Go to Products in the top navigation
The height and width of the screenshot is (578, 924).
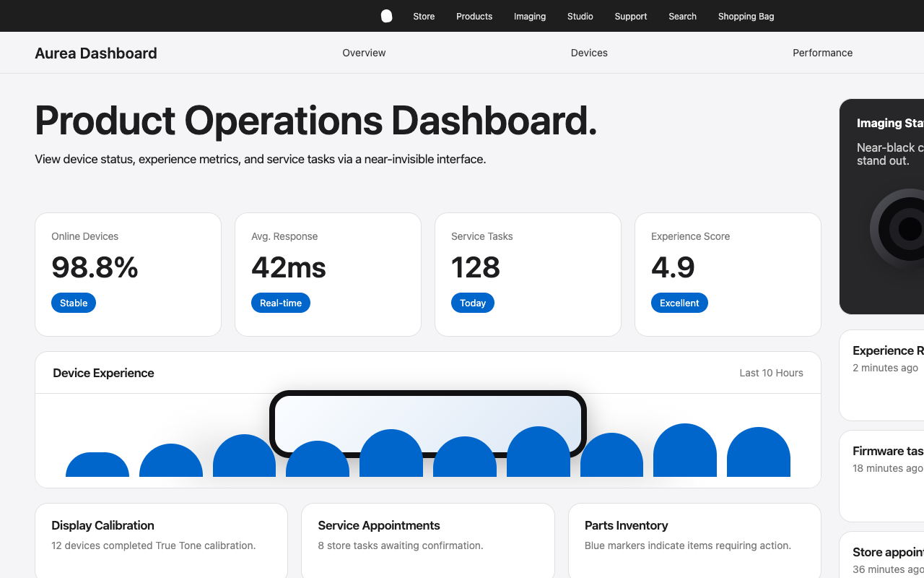point(474,17)
